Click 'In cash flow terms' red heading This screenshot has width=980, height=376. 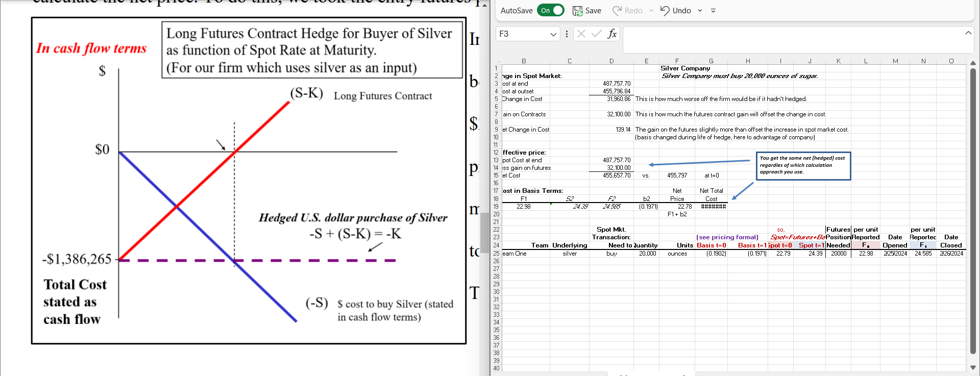click(x=91, y=48)
